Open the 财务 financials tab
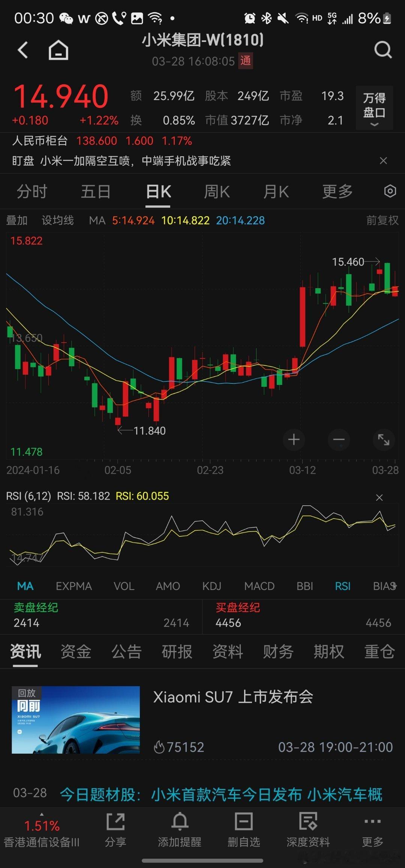405x868 pixels. [x=278, y=652]
